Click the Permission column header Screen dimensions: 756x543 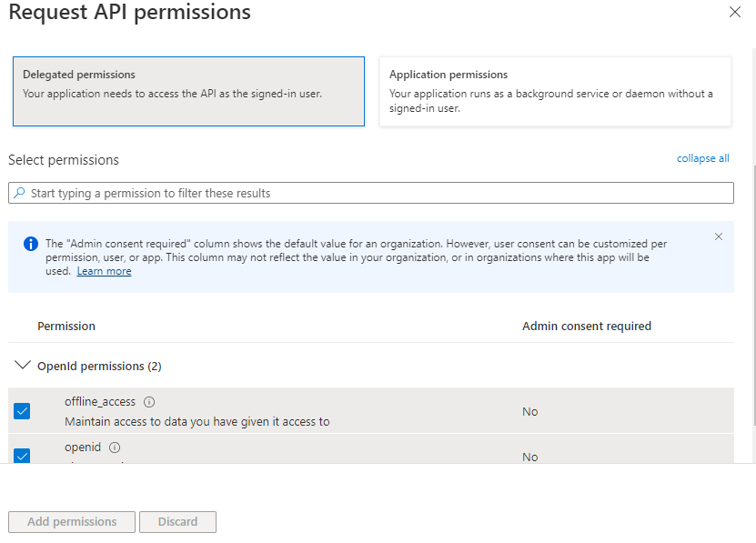click(x=66, y=326)
